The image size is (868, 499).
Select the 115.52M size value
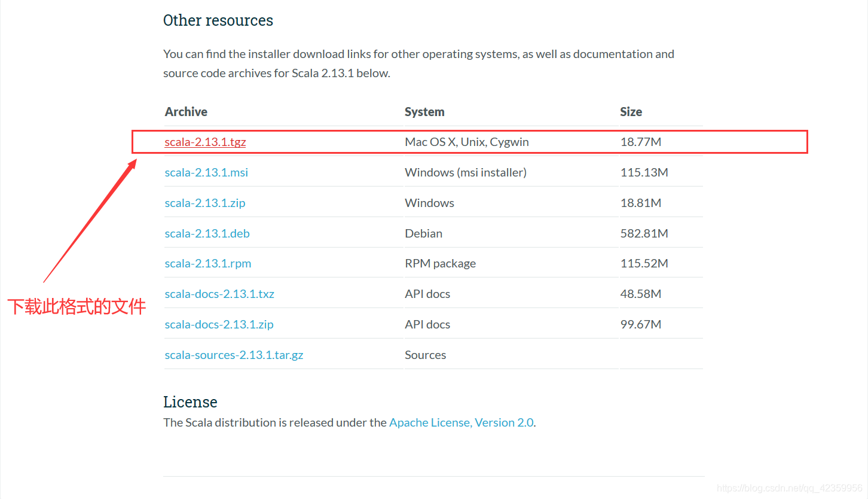point(644,263)
